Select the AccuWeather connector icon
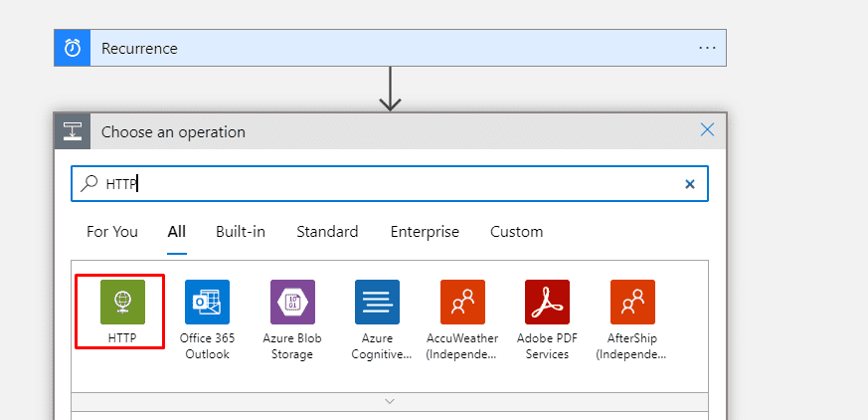This screenshot has height=420, width=868. tap(462, 302)
